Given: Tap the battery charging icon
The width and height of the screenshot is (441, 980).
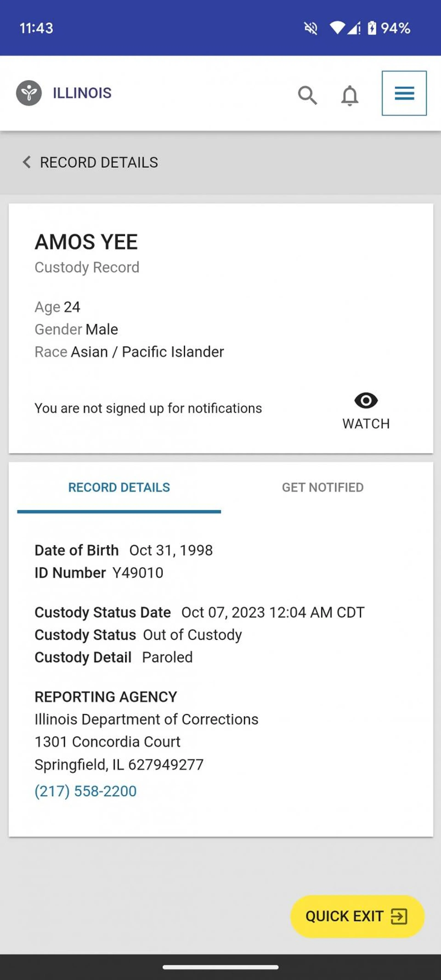Looking at the screenshot, I should (372, 28).
